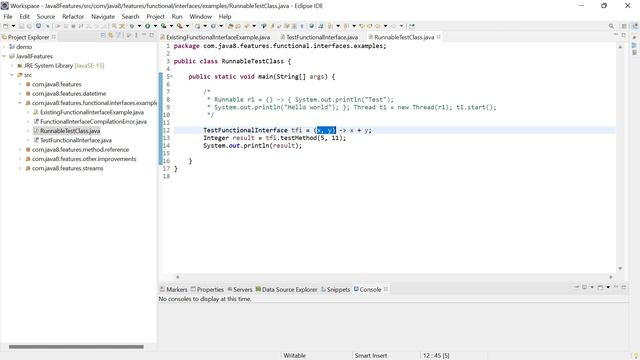
Task: Open the Navigate menu
Action: 103,16
